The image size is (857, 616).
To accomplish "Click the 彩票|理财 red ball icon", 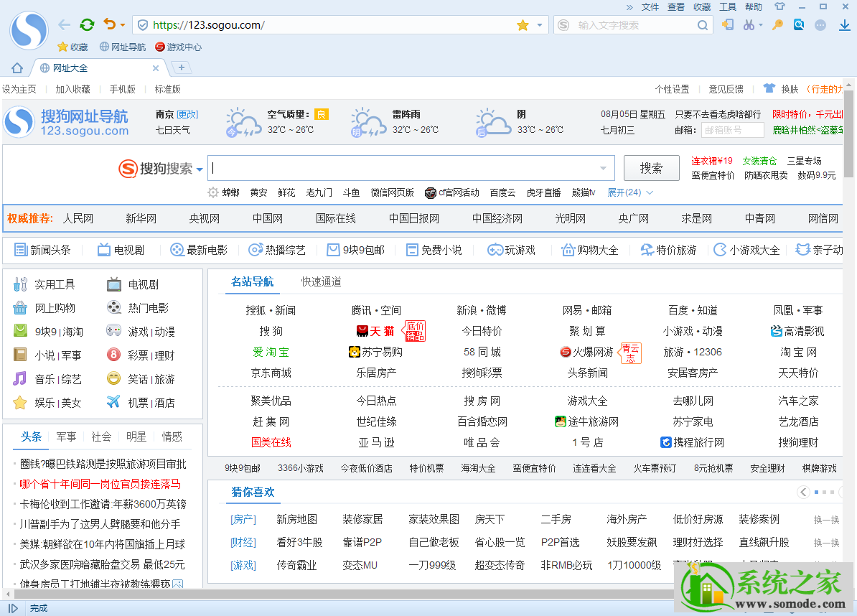I will coord(113,355).
